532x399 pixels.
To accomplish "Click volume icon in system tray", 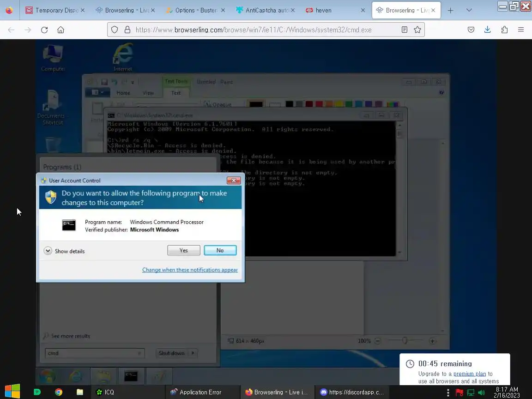I will [x=481, y=393].
